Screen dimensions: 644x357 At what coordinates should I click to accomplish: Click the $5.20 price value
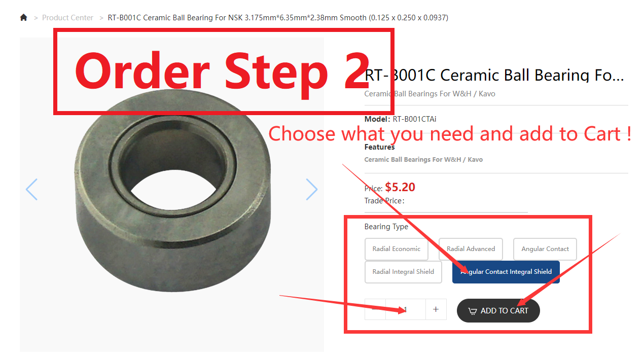(x=400, y=187)
